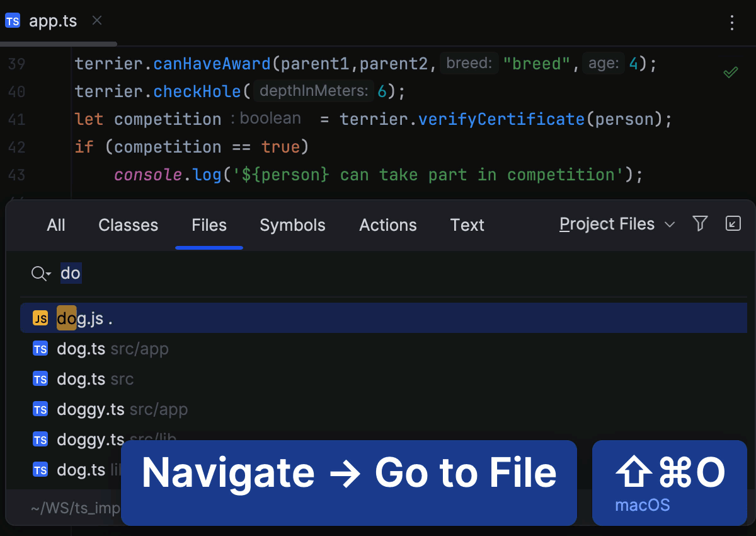Image resolution: width=756 pixels, height=536 pixels.
Task: Toggle the file filter funnel
Action: click(699, 223)
